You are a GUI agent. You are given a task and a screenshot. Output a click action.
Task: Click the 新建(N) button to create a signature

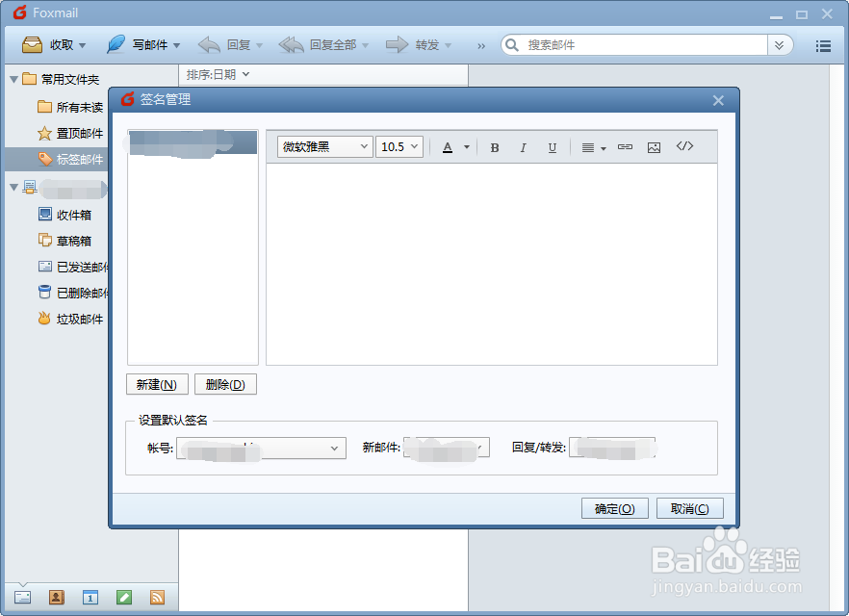tap(157, 384)
